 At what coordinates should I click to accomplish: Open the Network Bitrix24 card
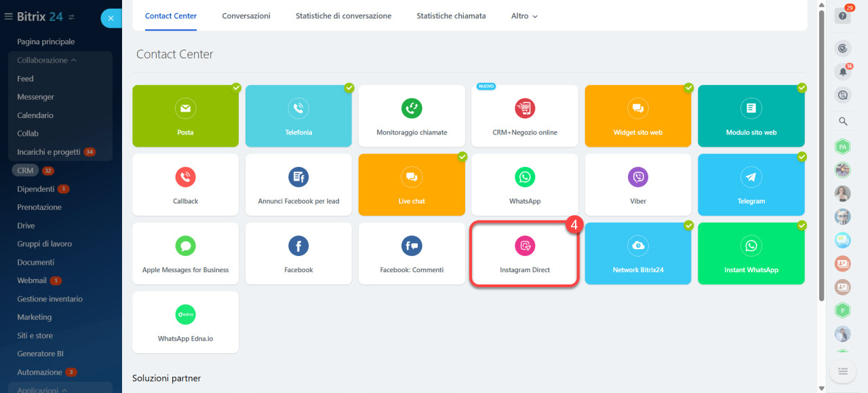(x=638, y=253)
